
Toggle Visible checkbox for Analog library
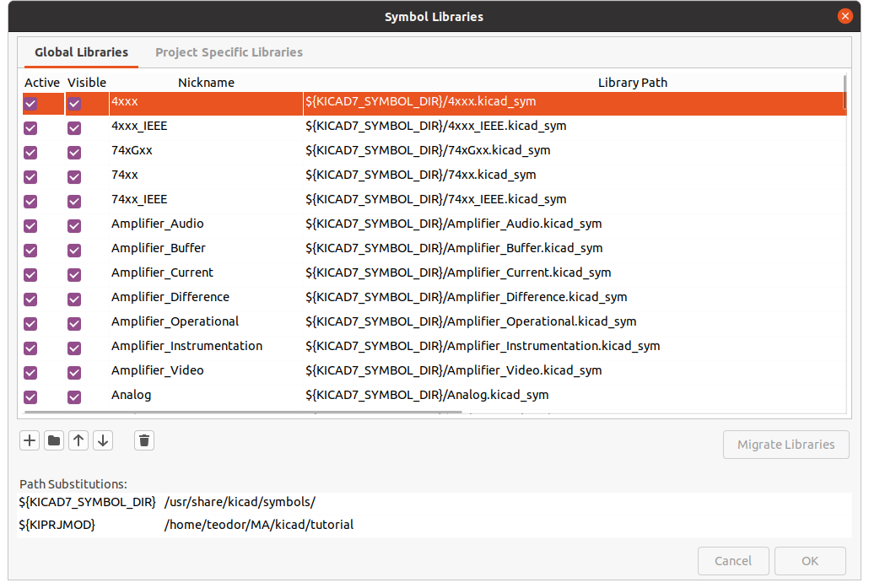click(x=74, y=397)
